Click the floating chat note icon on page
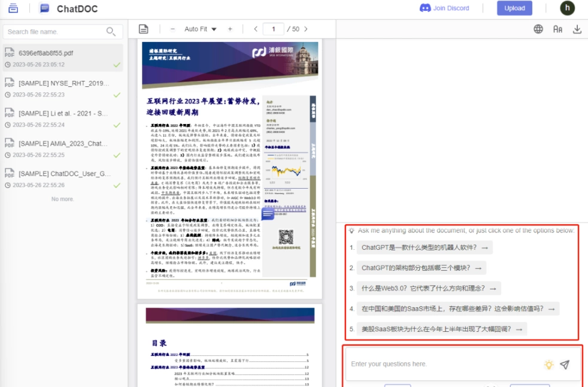The width and height of the screenshot is (588, 387). click(x=268, y=214)
